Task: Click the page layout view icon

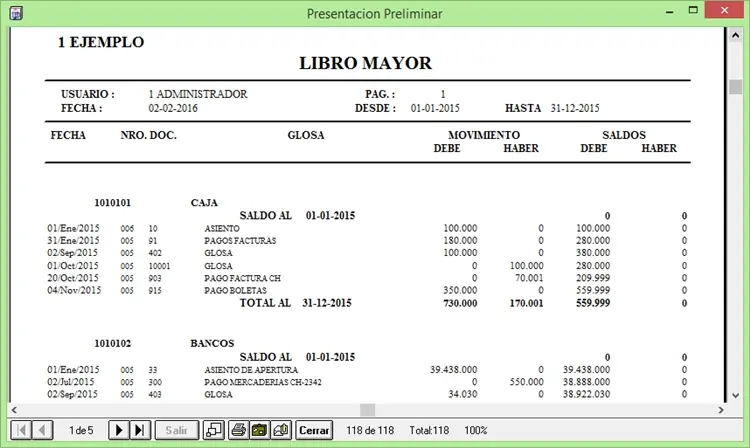Action: 214,430
